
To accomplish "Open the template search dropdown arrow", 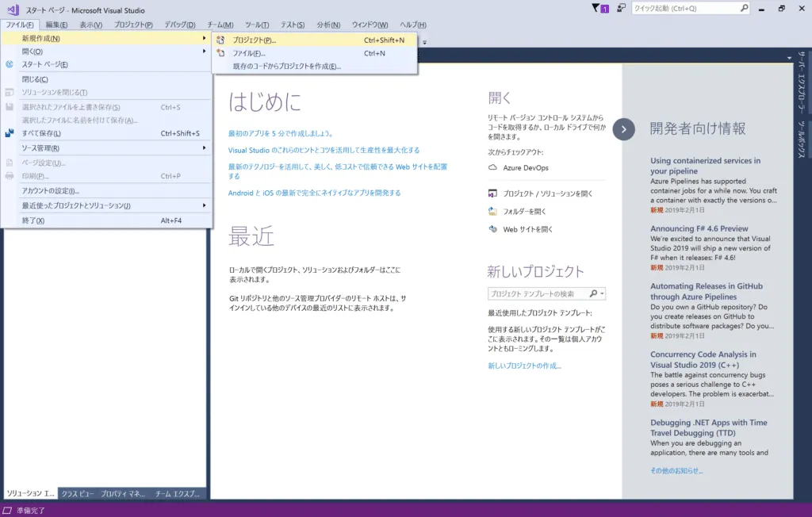I will (602, 293).
